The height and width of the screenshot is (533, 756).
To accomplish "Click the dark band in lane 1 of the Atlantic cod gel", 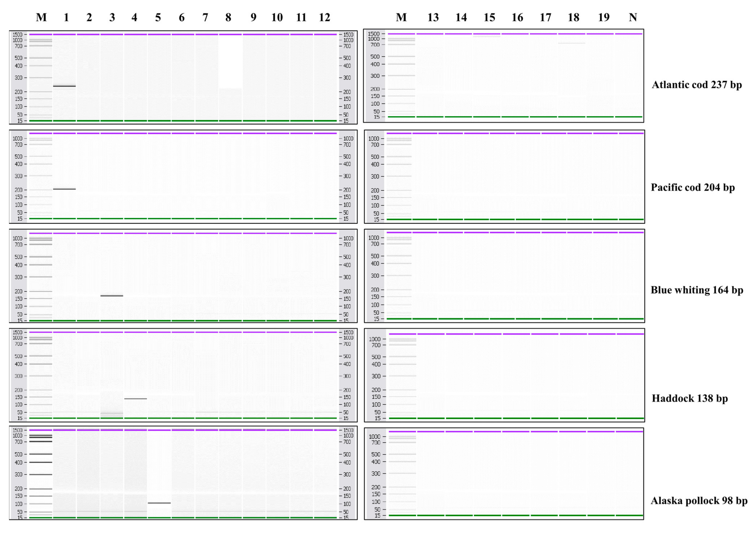I will [64, 86].
